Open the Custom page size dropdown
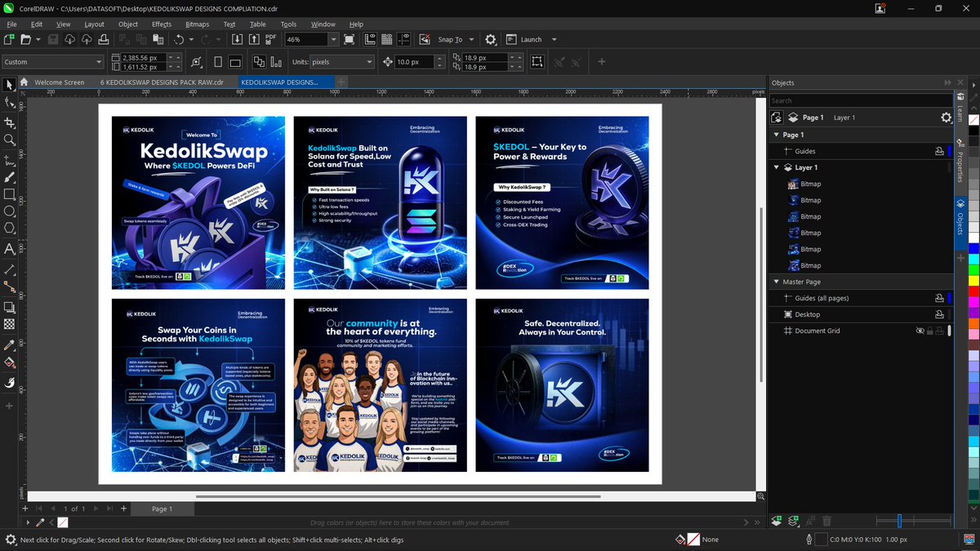980x551 pixels. click(99, 62)
